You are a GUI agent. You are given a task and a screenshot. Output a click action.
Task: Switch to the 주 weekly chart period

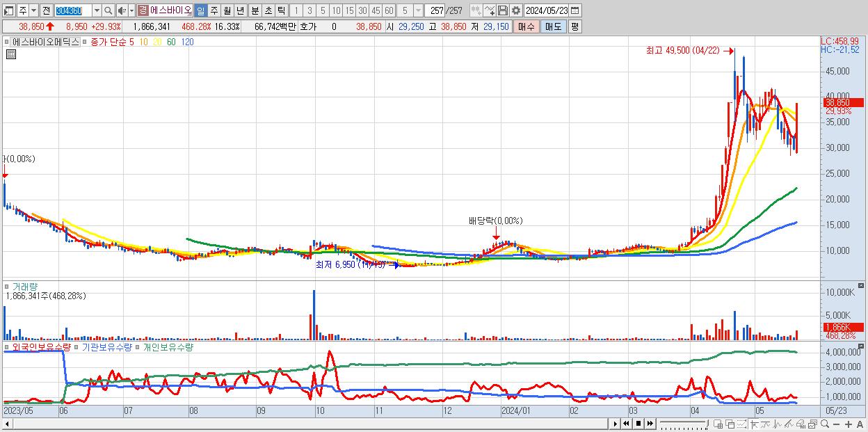point(214,10)
